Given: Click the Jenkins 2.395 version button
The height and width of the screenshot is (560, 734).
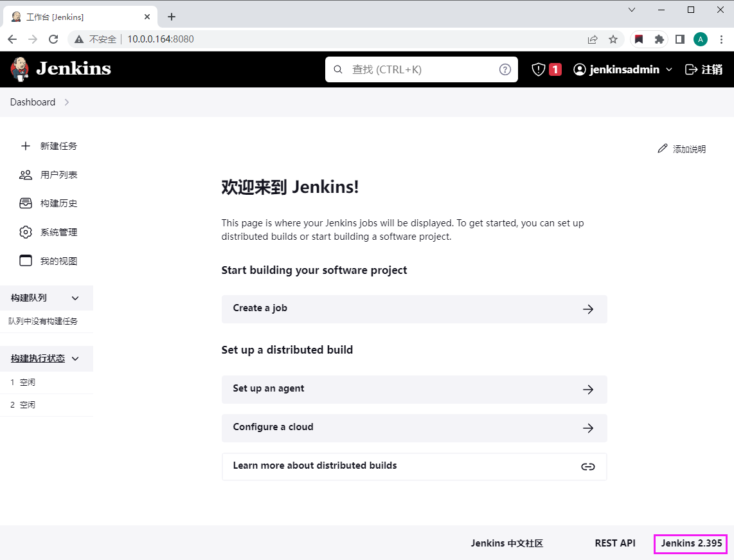Looking at the screenshot, I should point(692,543).
